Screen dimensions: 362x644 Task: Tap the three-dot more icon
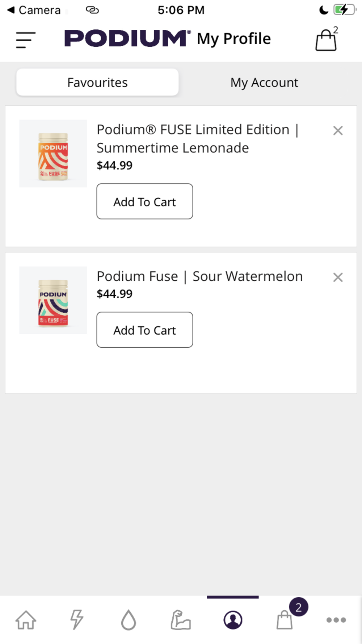coord(336,620)
